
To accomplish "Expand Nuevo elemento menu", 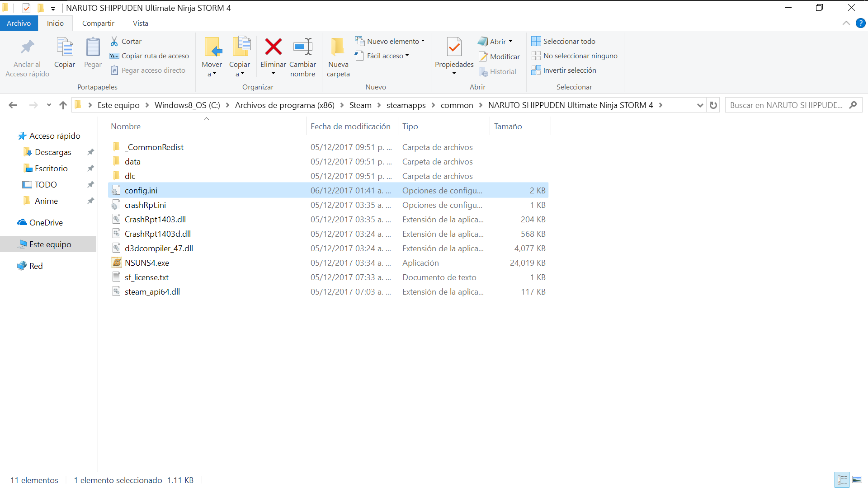I will click(390, 41).
